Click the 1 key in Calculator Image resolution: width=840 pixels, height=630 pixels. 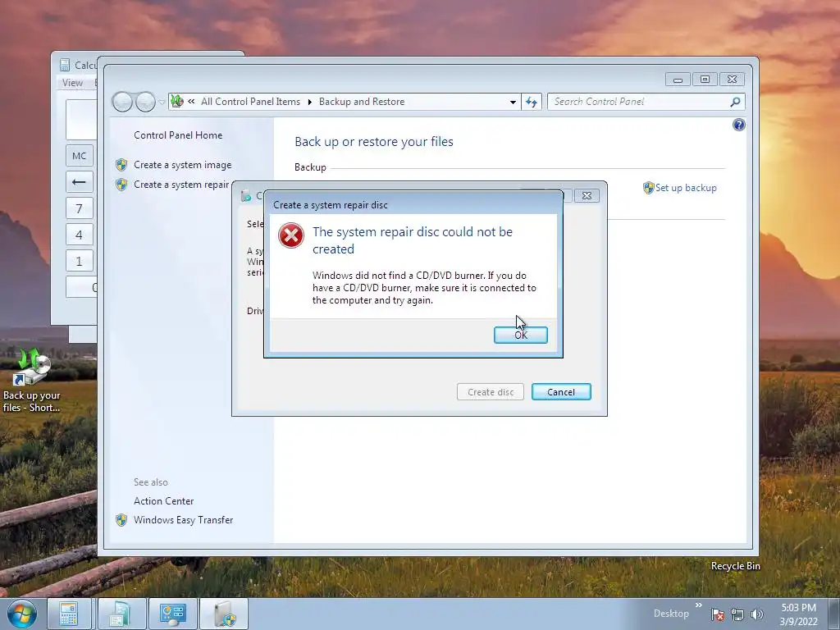tap(80, 260)
